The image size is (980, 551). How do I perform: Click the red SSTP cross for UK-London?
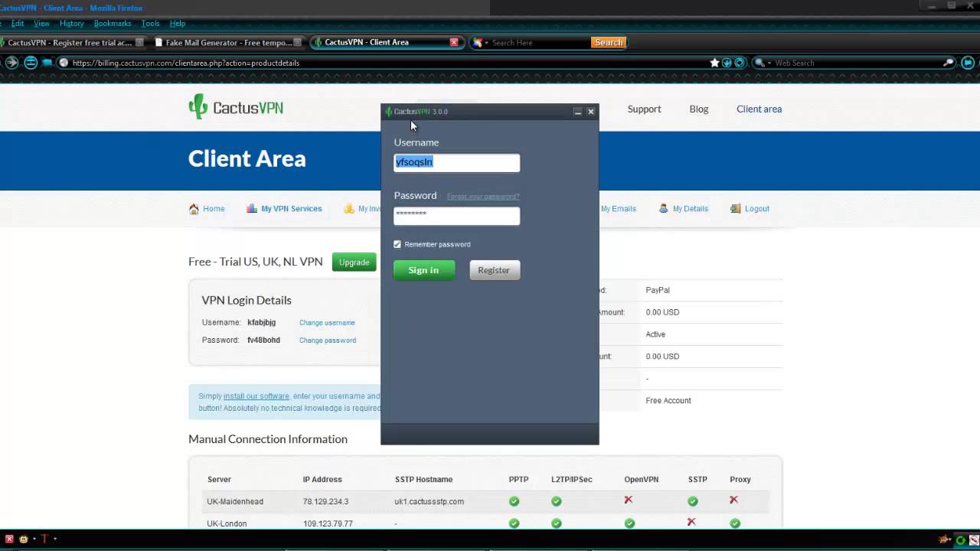click(x=691, y=522)
